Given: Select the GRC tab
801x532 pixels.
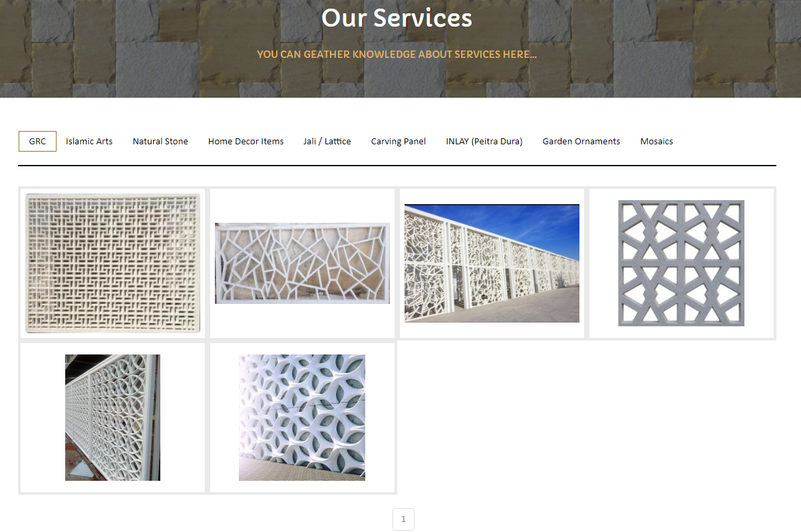Looking at the screenshot, I should [x=37, y=141].
